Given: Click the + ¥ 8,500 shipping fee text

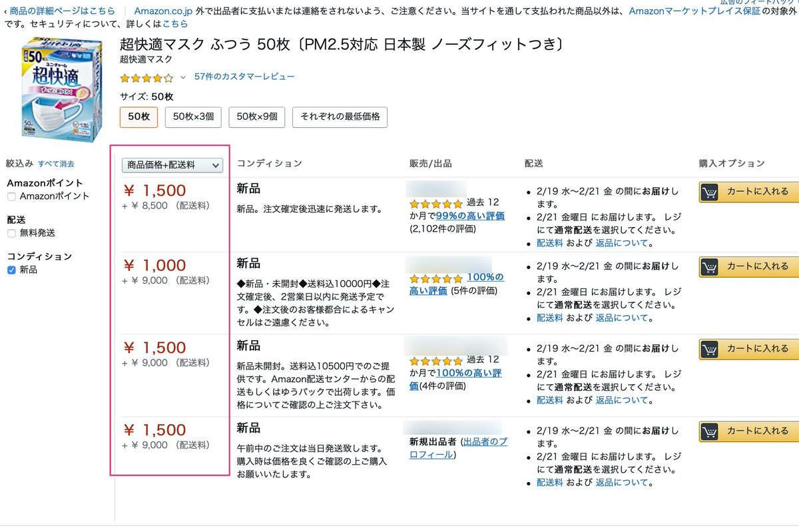Looking at the screenshot, I should (x=166, y=206).
